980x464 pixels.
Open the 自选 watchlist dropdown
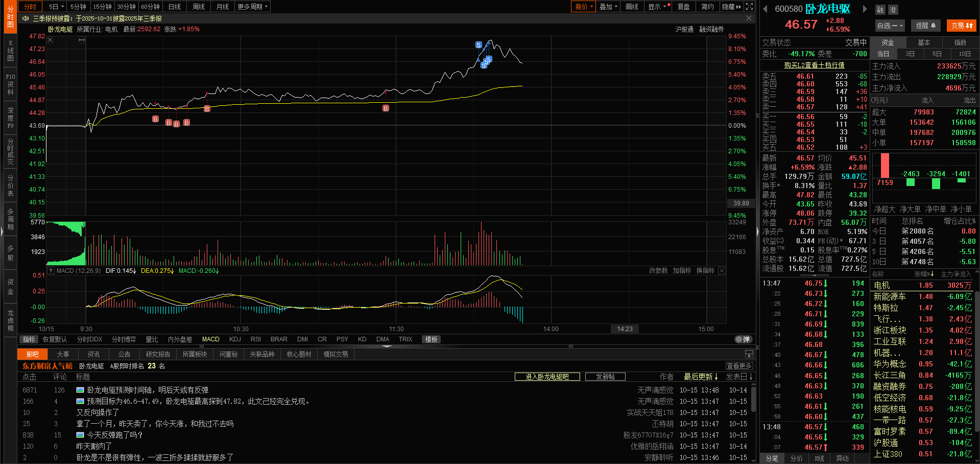tap(890, 26)
